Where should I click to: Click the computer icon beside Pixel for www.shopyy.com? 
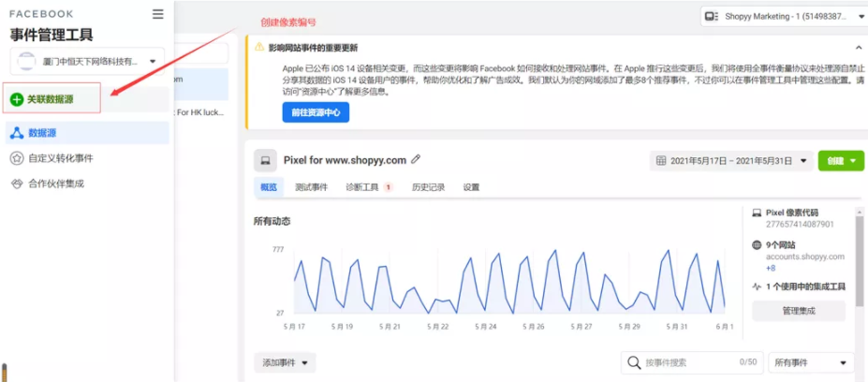[265, 160]
